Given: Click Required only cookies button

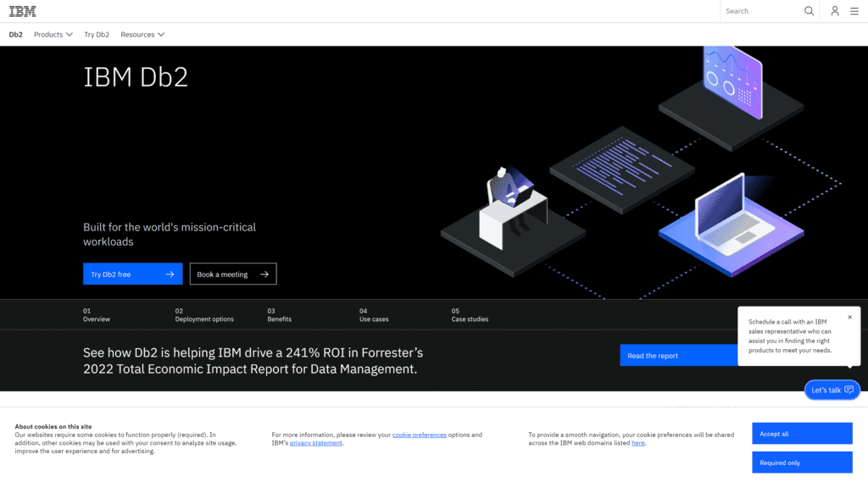Looking at the screenshot, I should tap(802, 462).
